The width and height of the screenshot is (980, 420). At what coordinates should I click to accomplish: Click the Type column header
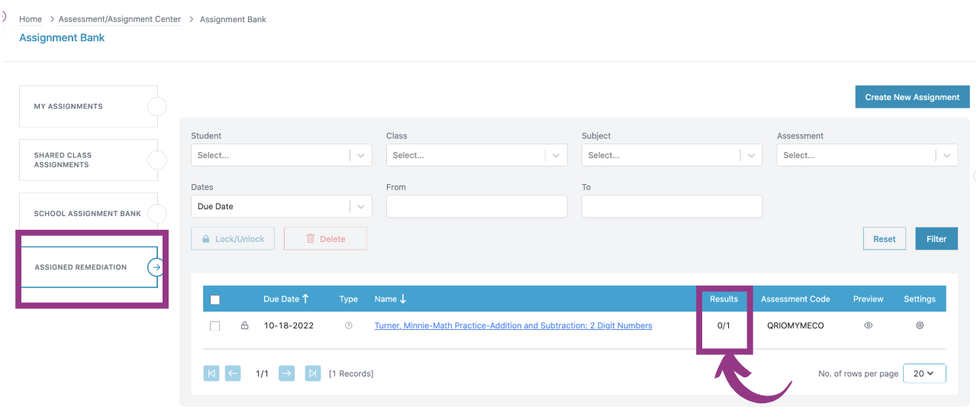point(348,299)
